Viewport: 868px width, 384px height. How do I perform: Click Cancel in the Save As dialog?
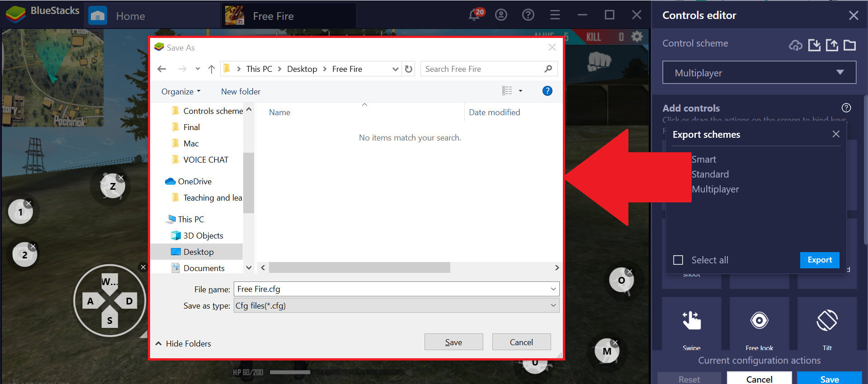[x=521, y=342]
